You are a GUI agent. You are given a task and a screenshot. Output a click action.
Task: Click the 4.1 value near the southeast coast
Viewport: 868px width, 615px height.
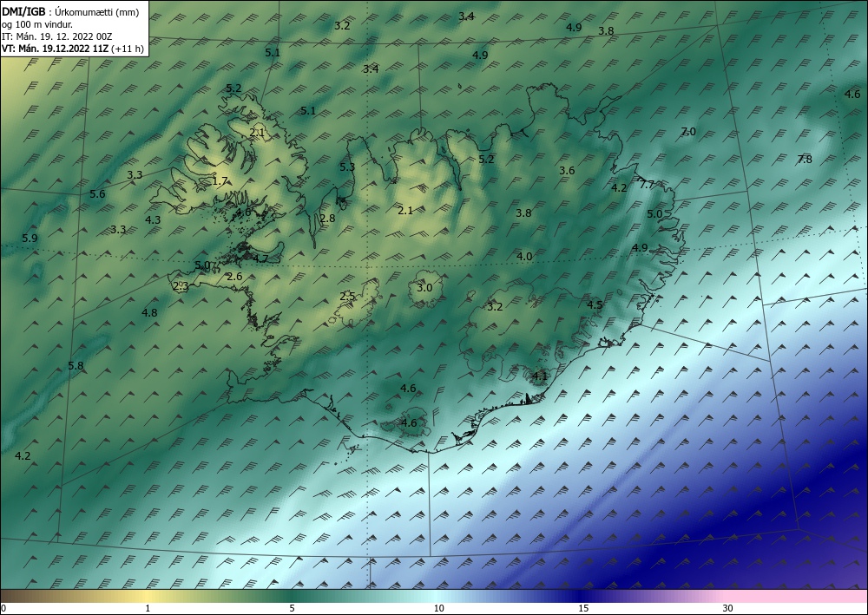[x=539, y=376]
